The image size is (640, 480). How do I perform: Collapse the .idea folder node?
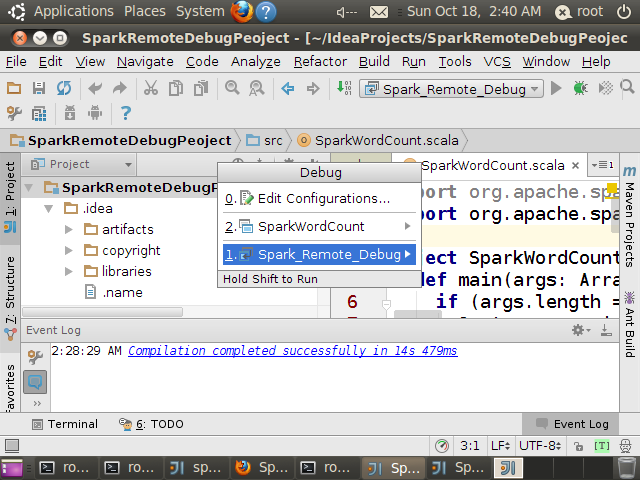click(49, 209)
